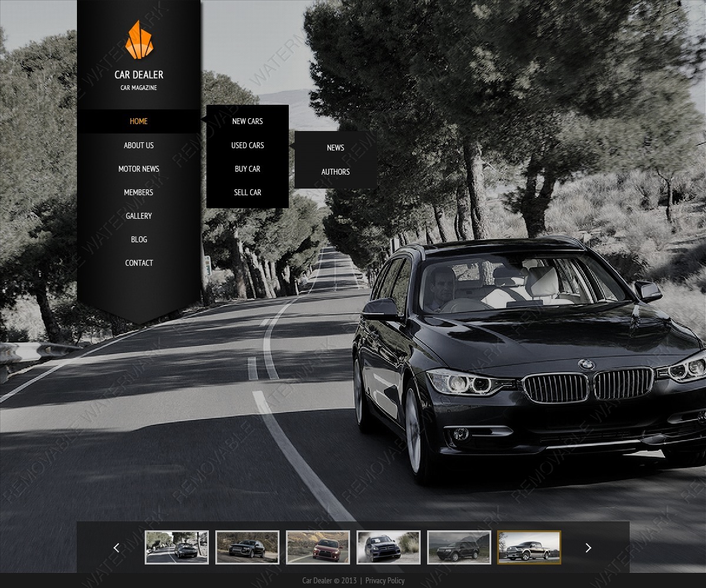706x588 pixels.
Task: Select Buy Car submenu item
Action: point(248,169)
